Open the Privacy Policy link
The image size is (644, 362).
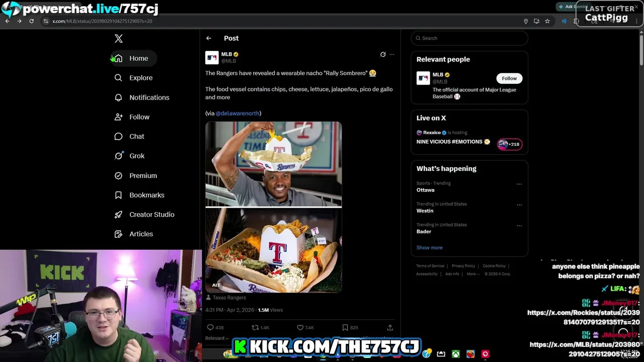(463, 266)
